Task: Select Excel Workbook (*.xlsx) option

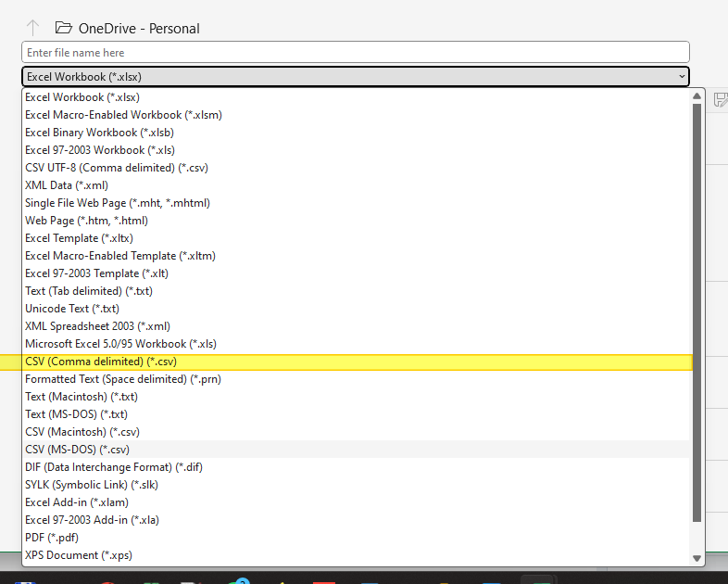Action: 357,97
